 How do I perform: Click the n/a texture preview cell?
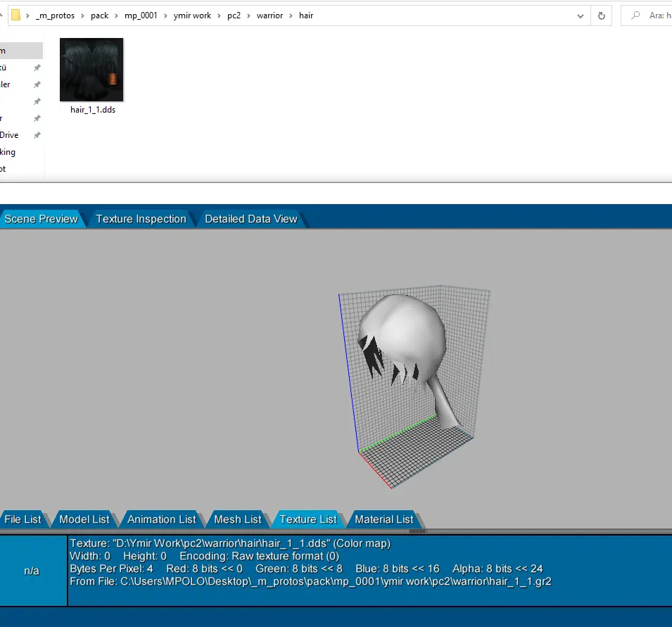point(32,571)
